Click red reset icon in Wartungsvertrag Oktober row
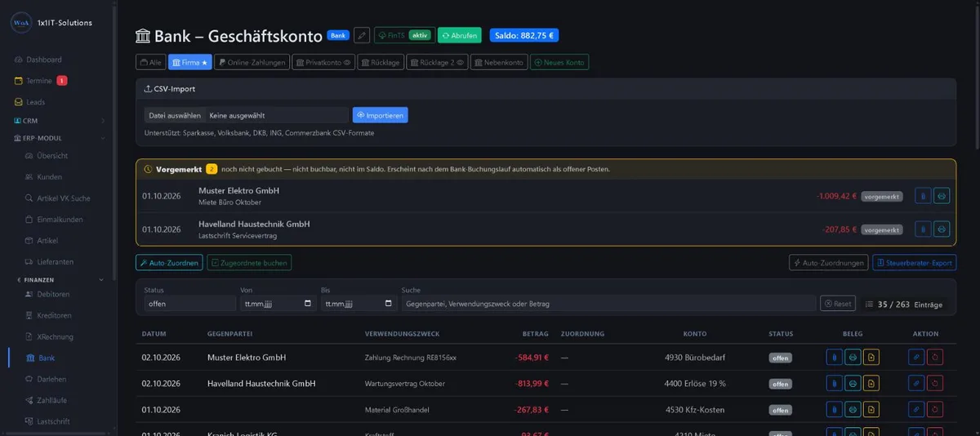The height and width of the screenshot is (436, 980). tap(935, 383)
